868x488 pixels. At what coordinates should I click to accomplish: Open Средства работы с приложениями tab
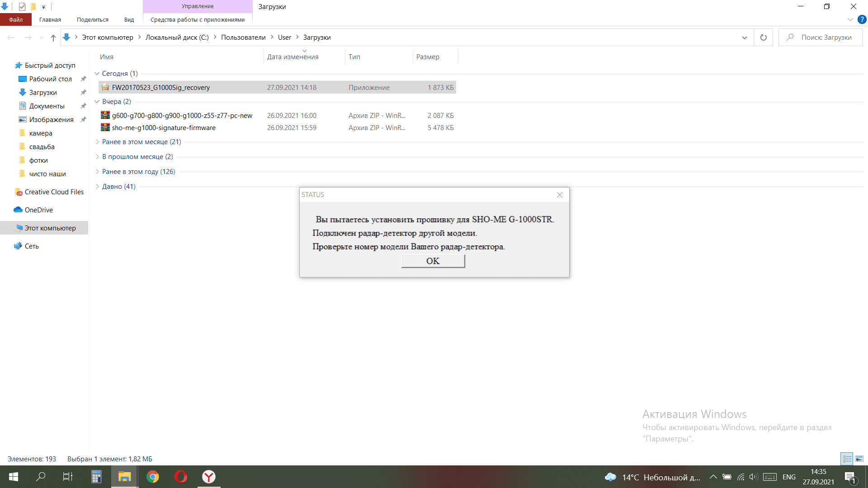198,20
